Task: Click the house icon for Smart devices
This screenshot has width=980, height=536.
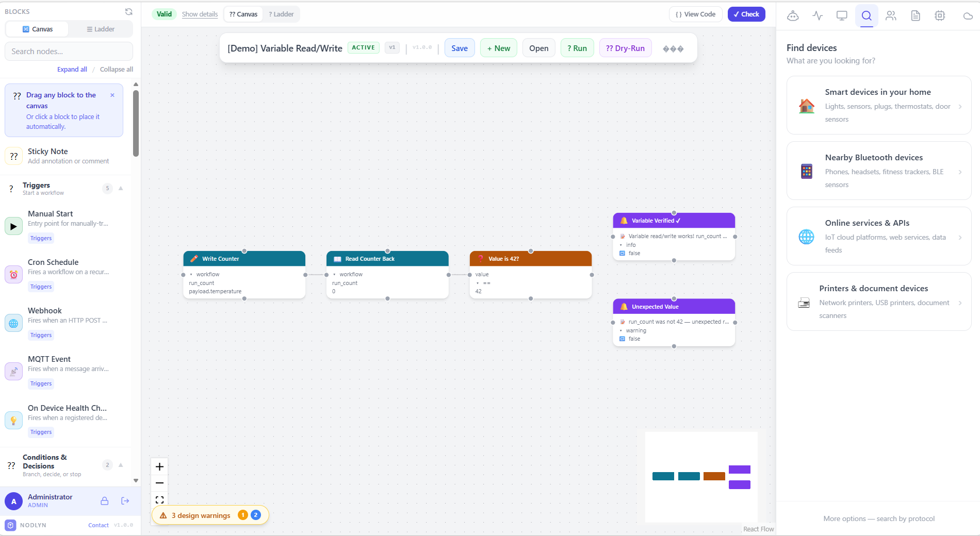Action: pyautogui.click(x=807, y=106)
